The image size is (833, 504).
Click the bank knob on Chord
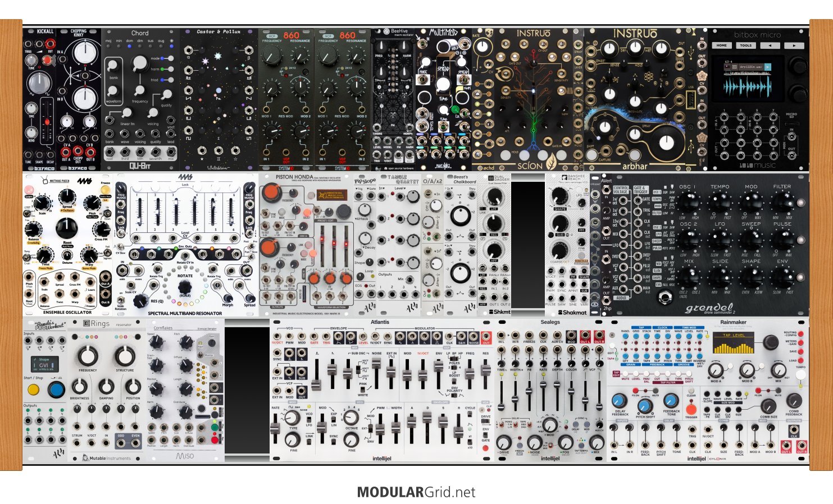pyautogui.click(x=113, y=64)
